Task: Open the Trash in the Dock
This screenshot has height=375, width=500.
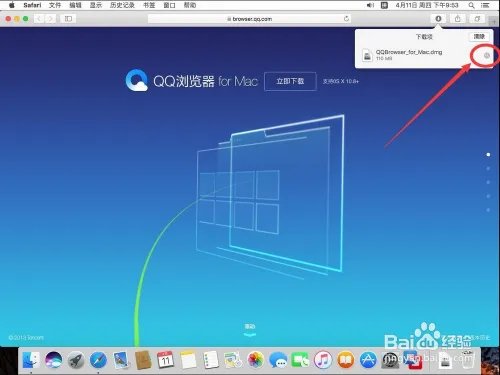Action: pos(467,360)
